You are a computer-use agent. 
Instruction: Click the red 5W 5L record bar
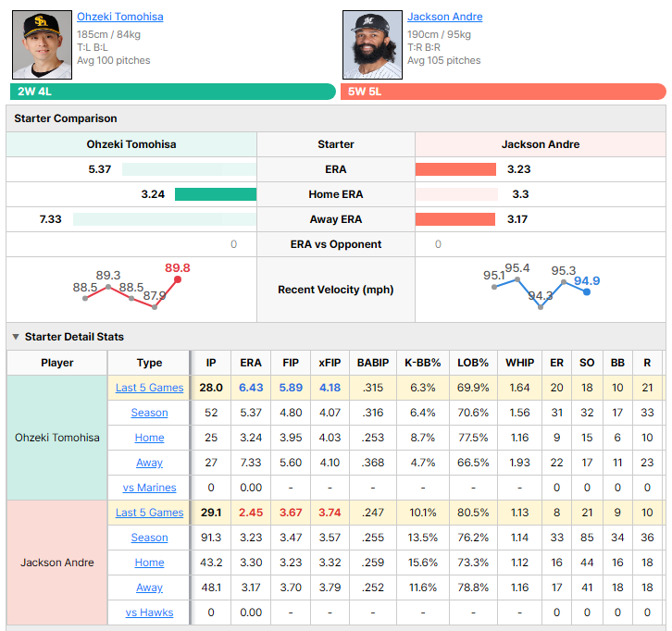pos(504,92)
